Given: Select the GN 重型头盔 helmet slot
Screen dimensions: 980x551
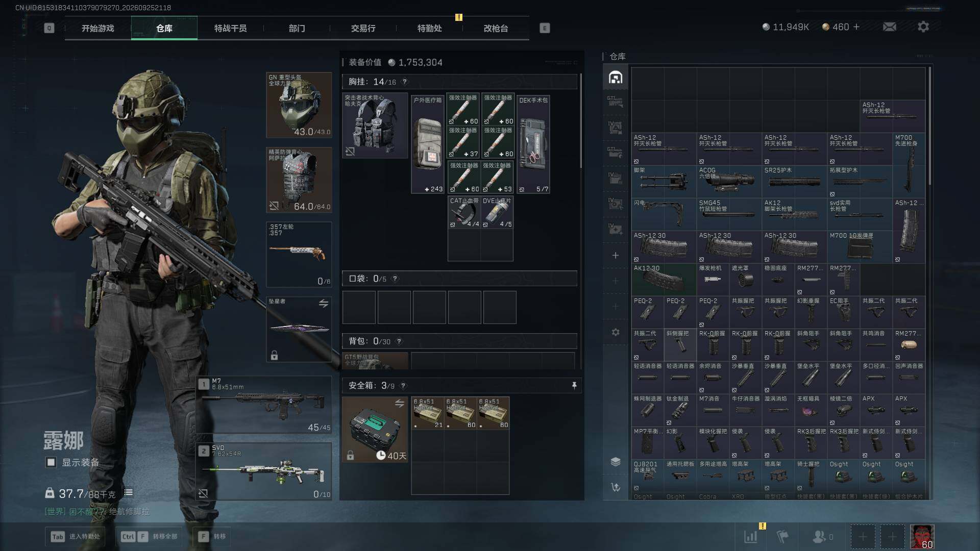Looking at the screenshot, I should pyautogui.click(x=299, y=105).
